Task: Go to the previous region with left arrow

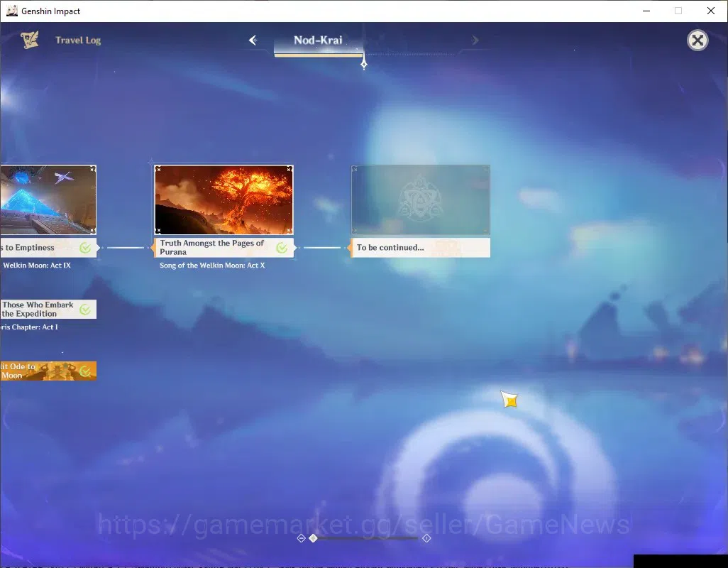Action: pos(253,40)
